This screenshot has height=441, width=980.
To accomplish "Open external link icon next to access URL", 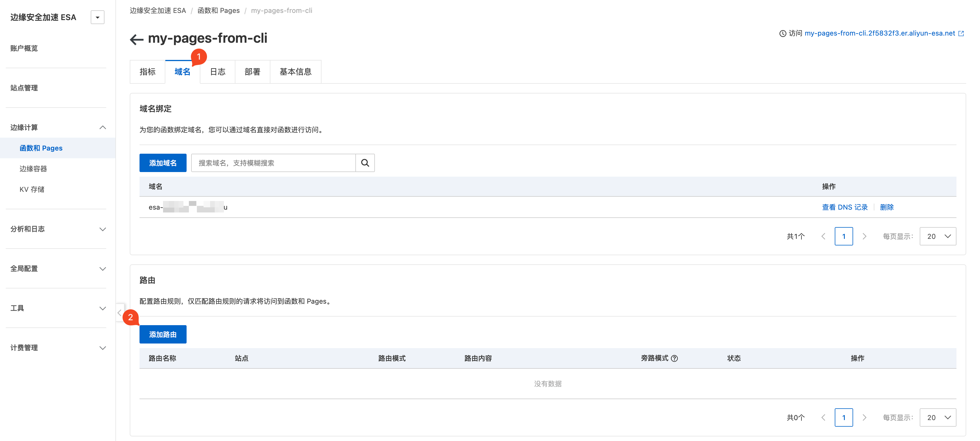I will pyautogui.click(x=961, y=34).
